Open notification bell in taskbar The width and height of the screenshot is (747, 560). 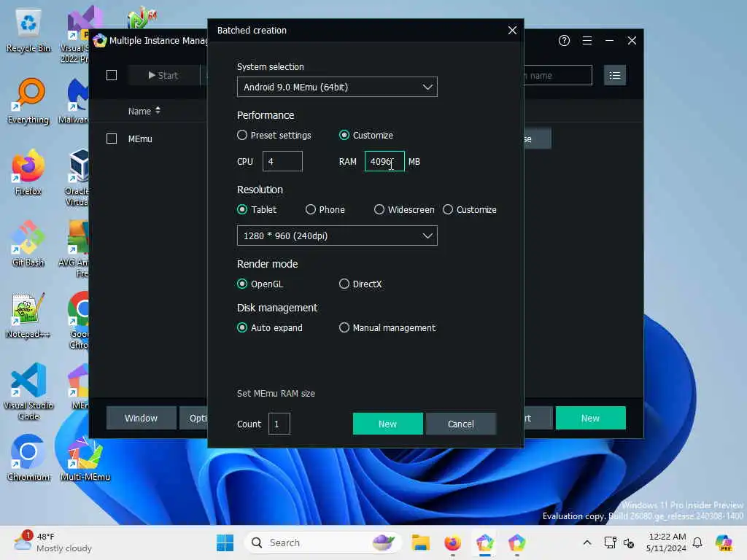[697, 542]
